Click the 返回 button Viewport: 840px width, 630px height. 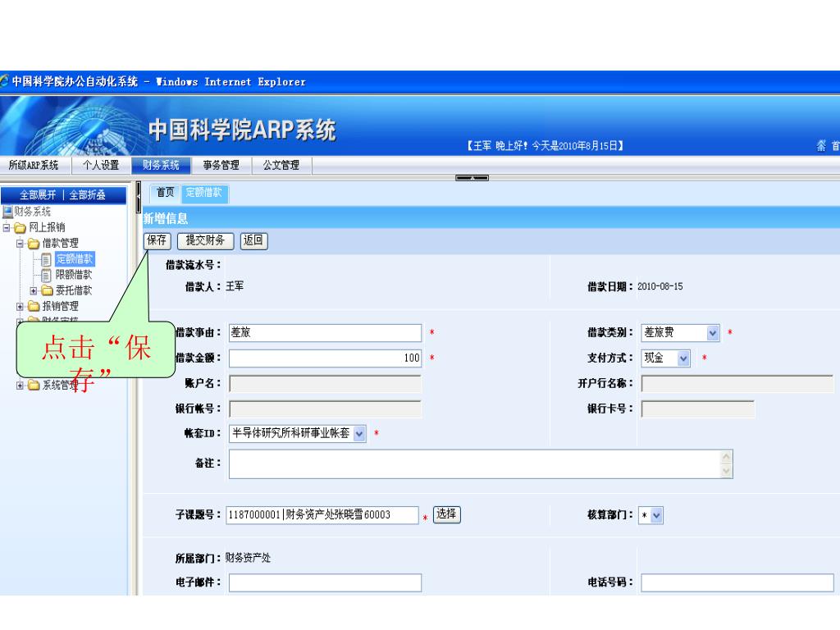tap(253, 240)
